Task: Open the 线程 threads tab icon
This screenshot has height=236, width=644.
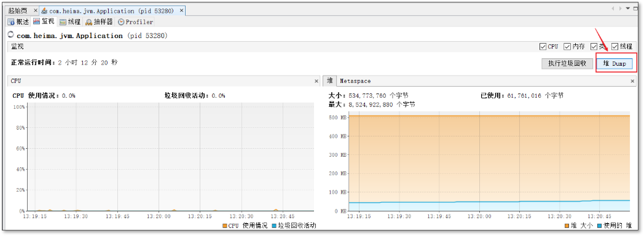Action: tap(63, 22)
